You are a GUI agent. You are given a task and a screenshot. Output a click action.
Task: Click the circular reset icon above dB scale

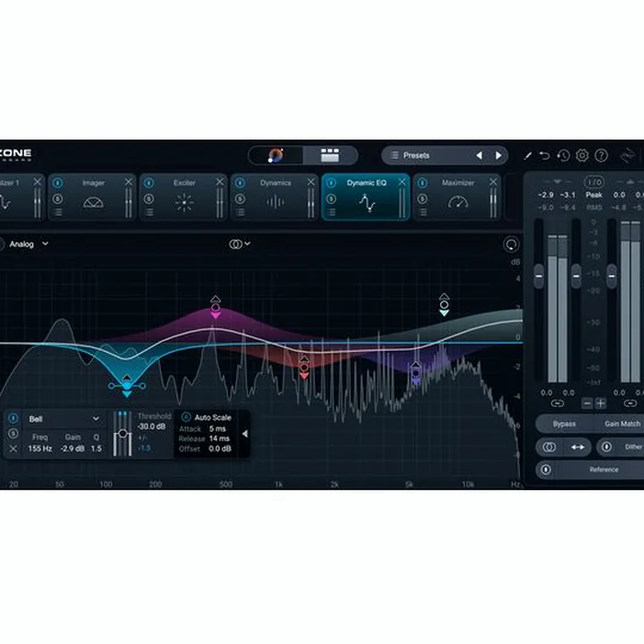(x=511, y=245)
